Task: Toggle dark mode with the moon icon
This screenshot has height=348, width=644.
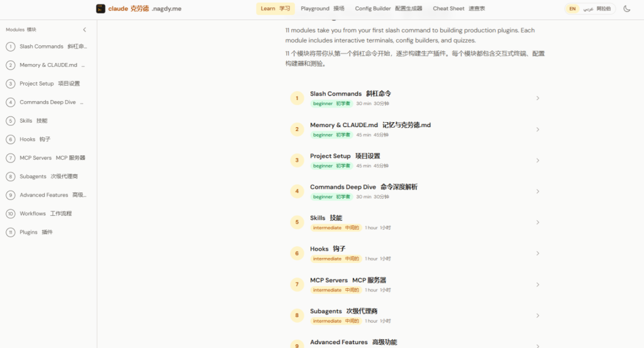Action: pos(627,9)
